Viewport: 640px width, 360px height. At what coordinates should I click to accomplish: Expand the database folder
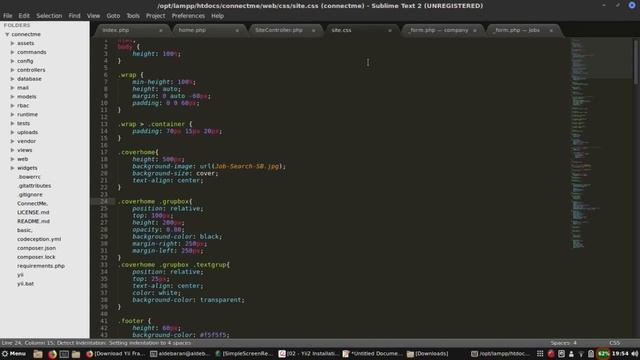[x=13, y=79]
